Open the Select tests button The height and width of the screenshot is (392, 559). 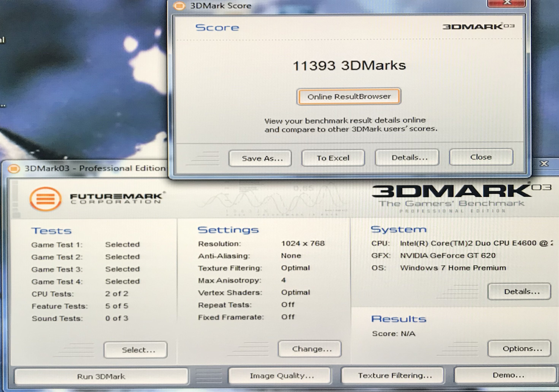point(135,350)
